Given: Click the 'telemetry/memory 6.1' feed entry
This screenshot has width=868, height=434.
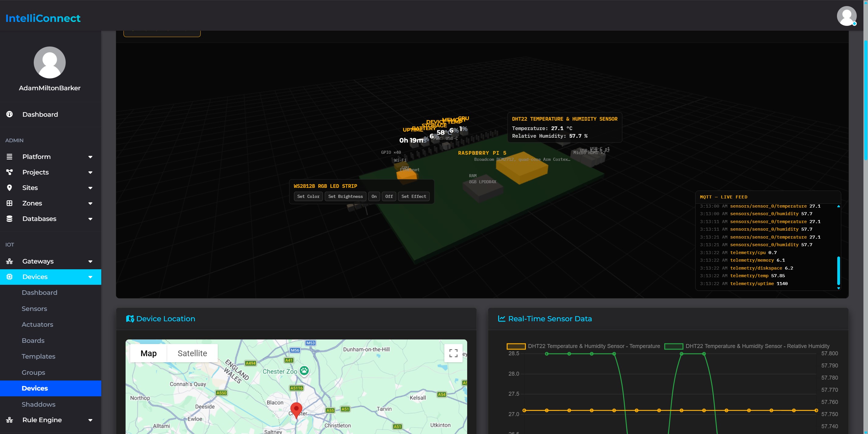Looking at the screenshot, I should 742,260.
